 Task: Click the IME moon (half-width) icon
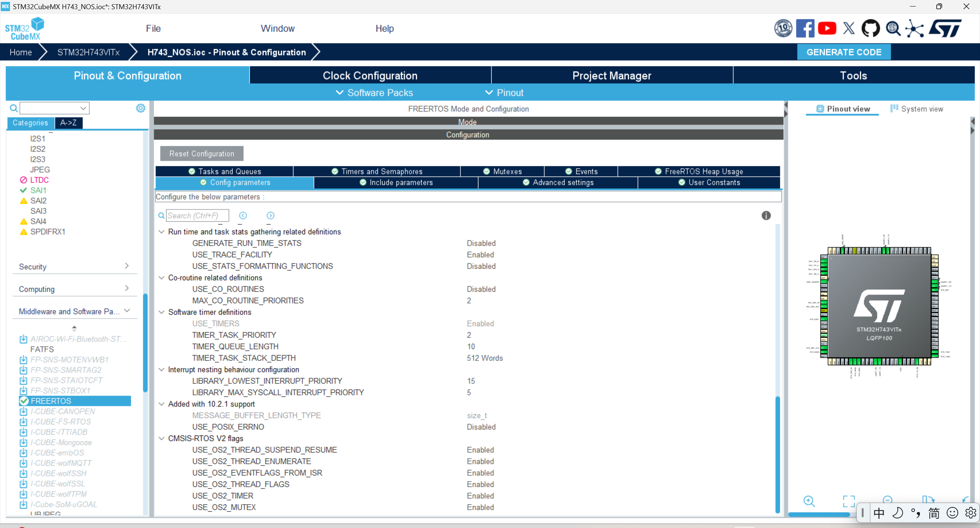point(897,513)
